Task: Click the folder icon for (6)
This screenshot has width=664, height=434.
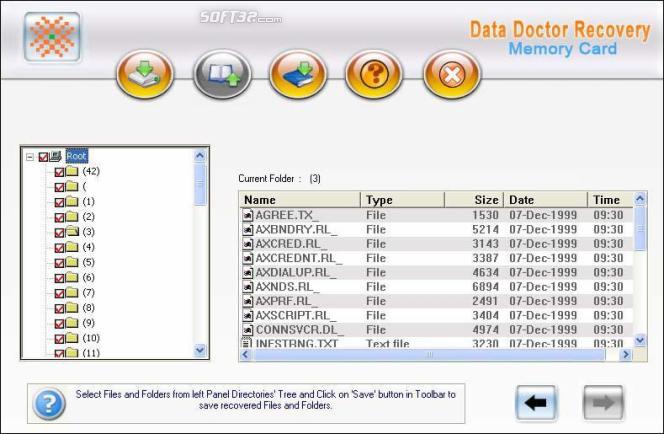Action: pos(72,277)
